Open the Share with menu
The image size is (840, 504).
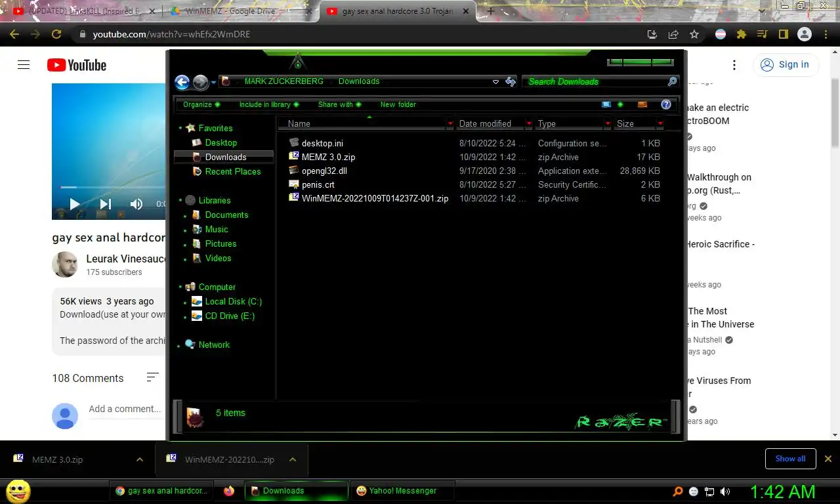(x=339, y=104)
